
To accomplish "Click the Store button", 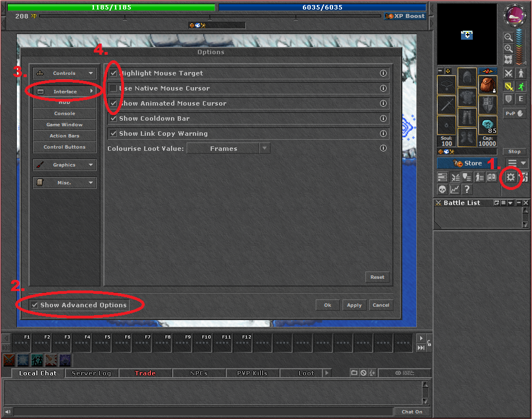I will (468, 163).
